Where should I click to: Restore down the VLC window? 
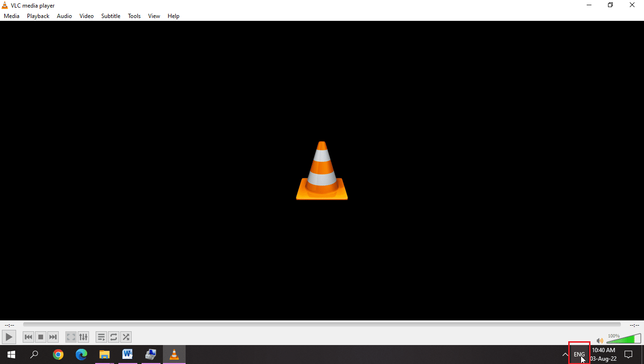[611, 5]
